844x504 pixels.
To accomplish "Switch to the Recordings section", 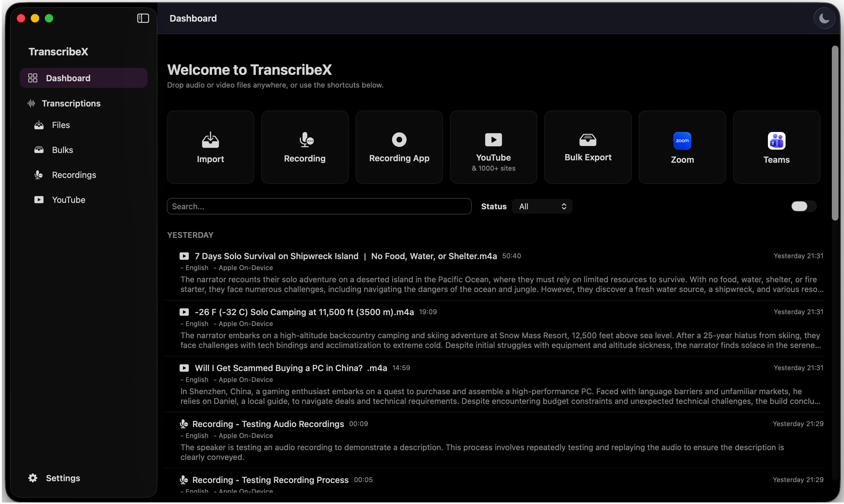I will pyautogui.click(x=74, y=175).
